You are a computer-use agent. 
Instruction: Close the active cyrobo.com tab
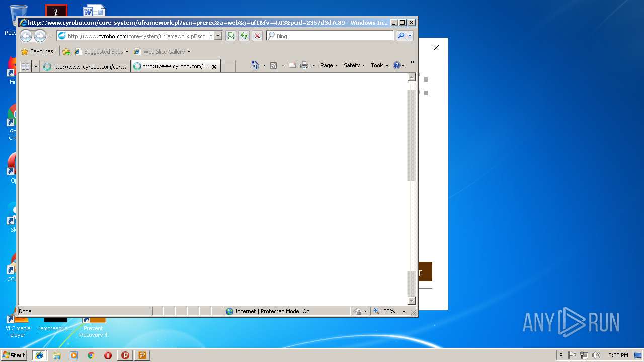214,66
